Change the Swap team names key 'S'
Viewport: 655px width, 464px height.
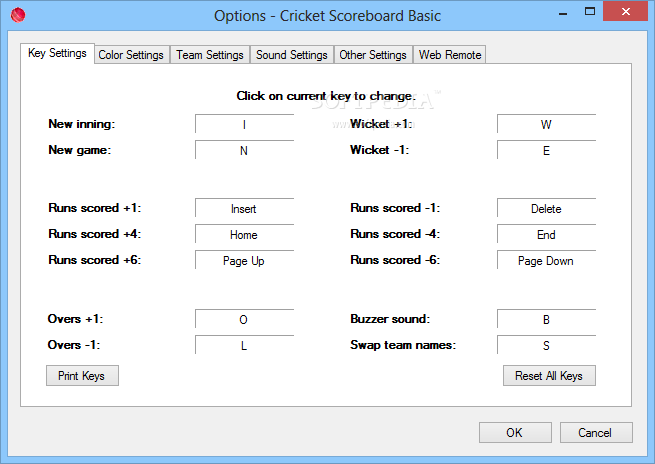coord(546,345)
